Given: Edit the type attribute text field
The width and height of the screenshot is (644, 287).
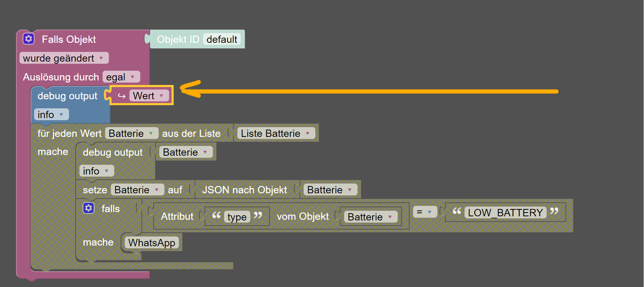Looking at the screenshot, I should (237, 217).
